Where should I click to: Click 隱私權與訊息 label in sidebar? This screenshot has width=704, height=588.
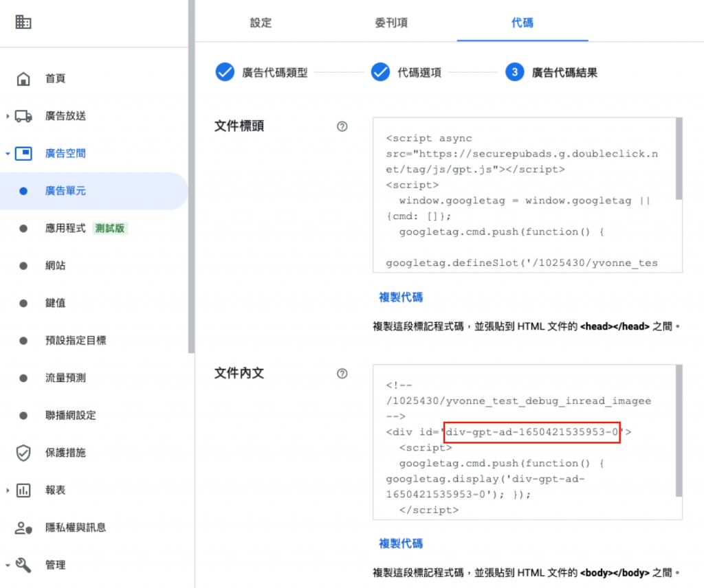coord(76,528)
